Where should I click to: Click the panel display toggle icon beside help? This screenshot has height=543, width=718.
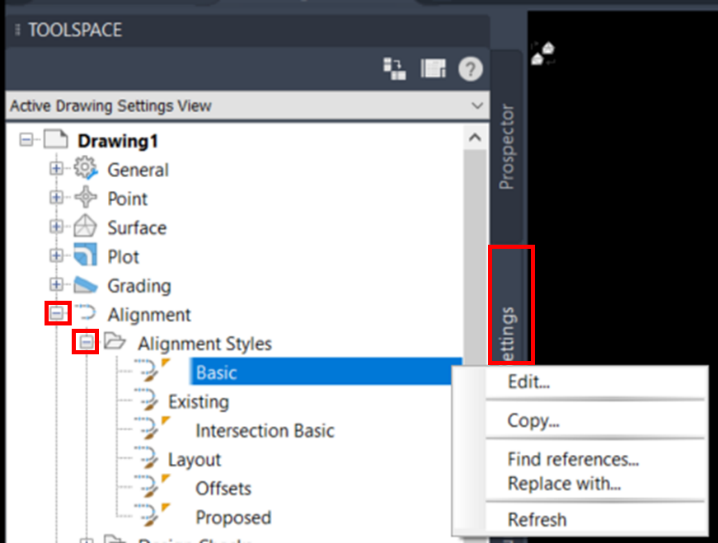[433, 69]
